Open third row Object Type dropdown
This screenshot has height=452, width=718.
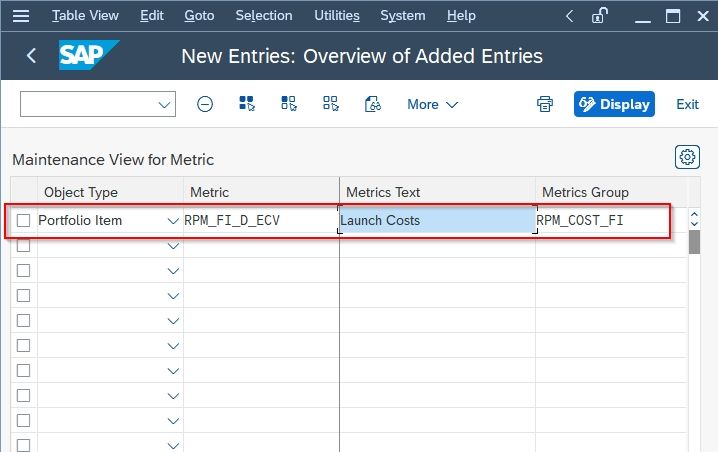[173, 271]
